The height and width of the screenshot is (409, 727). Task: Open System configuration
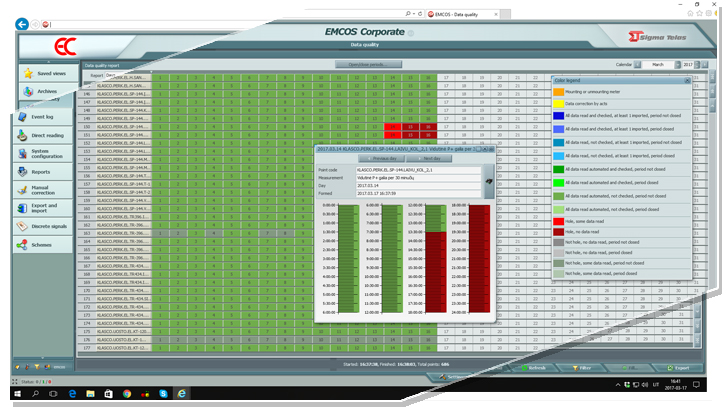(x=44, y=153)
